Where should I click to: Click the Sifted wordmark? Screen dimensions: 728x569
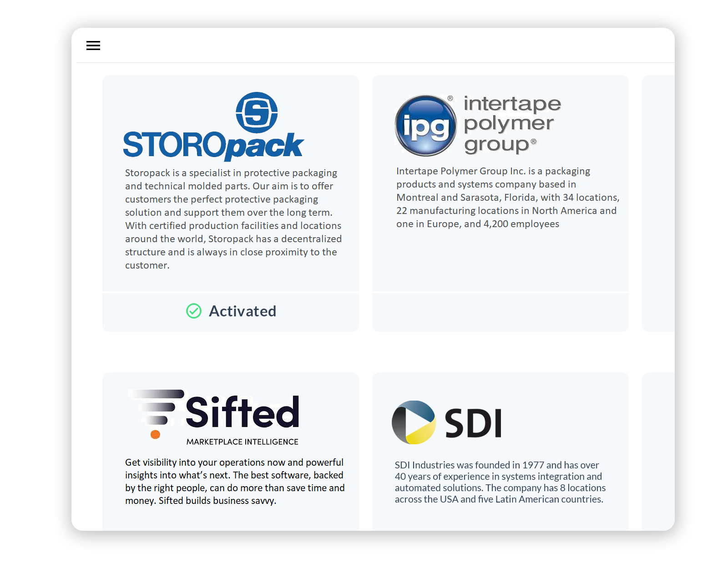pos(242,412)
